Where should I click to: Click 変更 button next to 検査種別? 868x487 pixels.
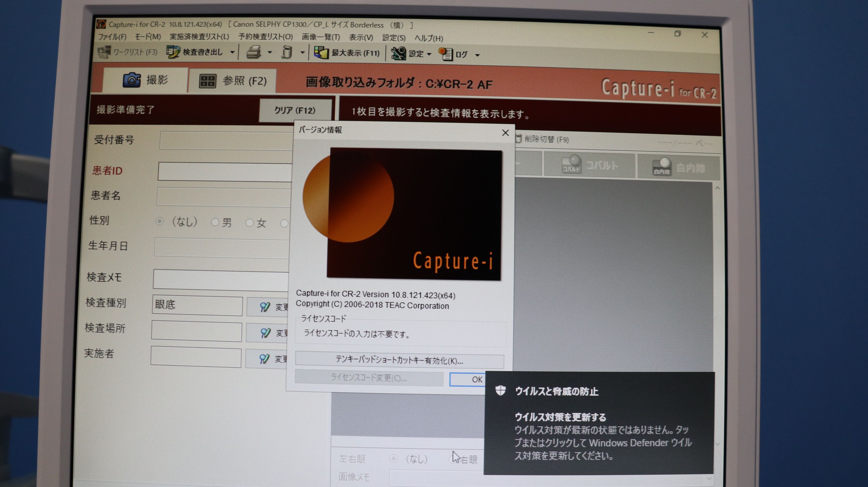pos(268,307)
